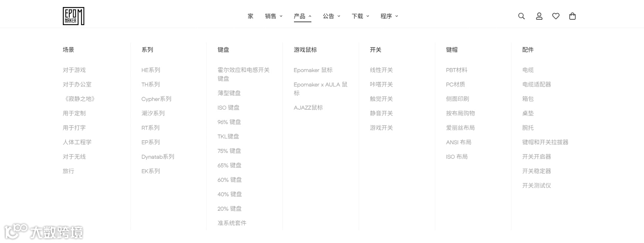Open ISO 键盘 link
Screen dimensions: 644x243
228,107
